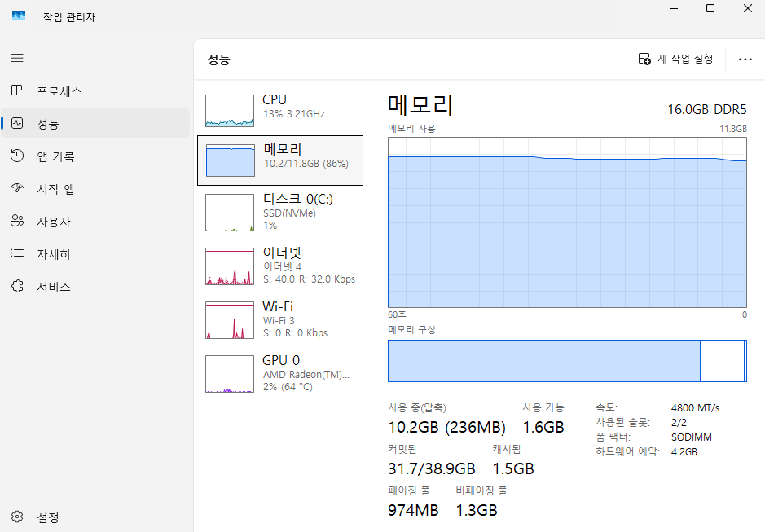Open 설정 at sidebar bottom
This screenshot has height=532, width=765.
95,517
